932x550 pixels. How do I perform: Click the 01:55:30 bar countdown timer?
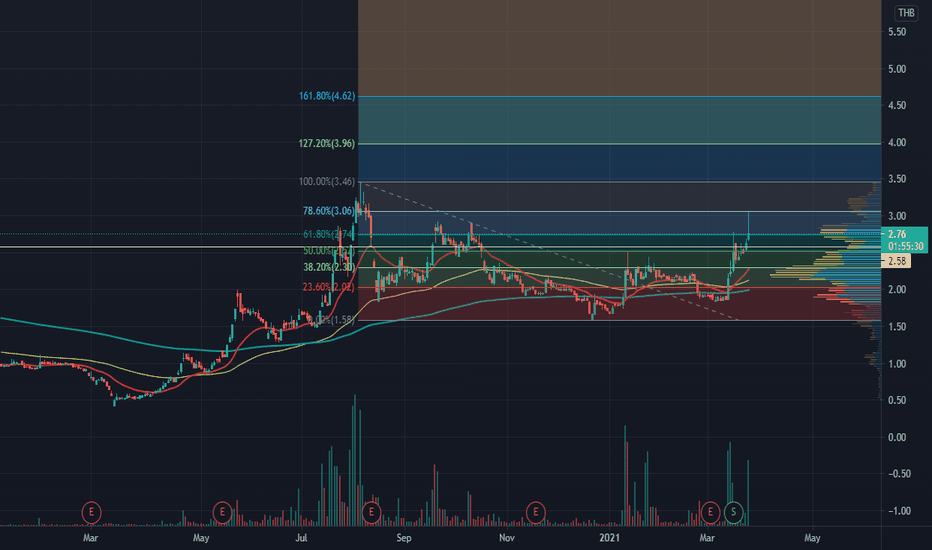coord(906,246)
